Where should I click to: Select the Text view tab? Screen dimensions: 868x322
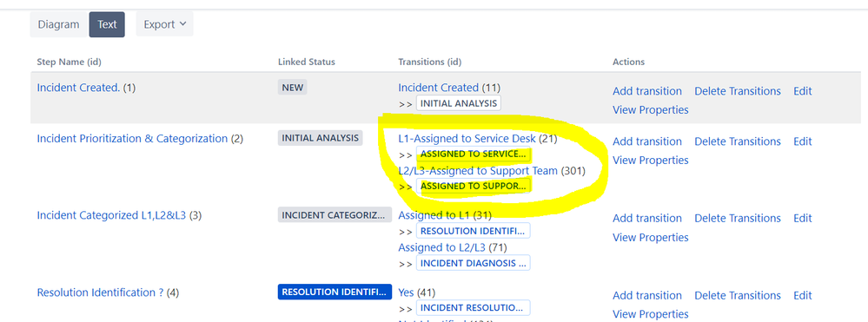pos(107,24)
